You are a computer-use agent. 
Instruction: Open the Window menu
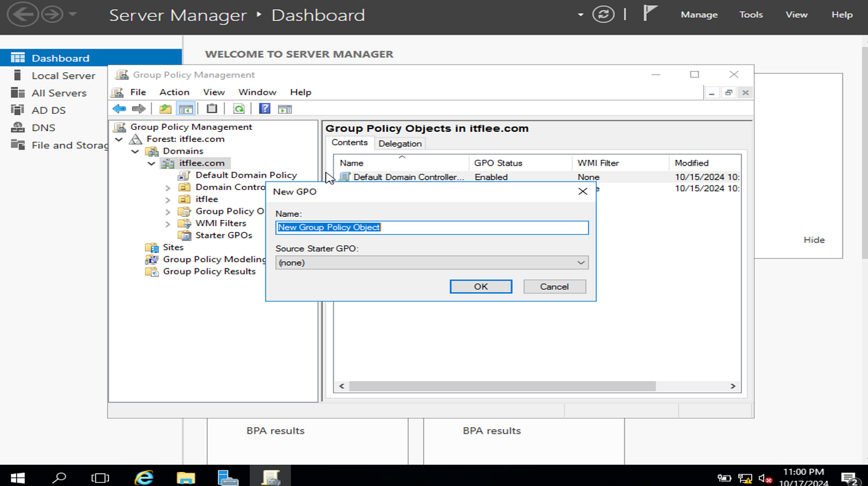coord(257,92)
